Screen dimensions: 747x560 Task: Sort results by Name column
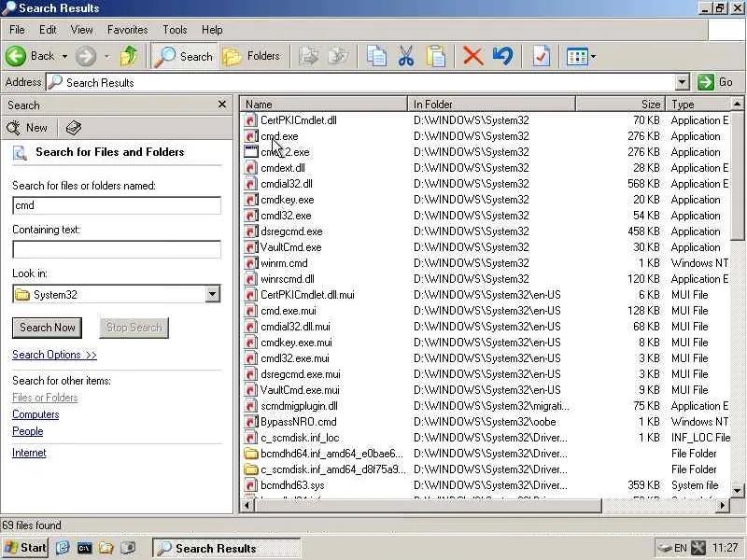[x=324, y=104]
